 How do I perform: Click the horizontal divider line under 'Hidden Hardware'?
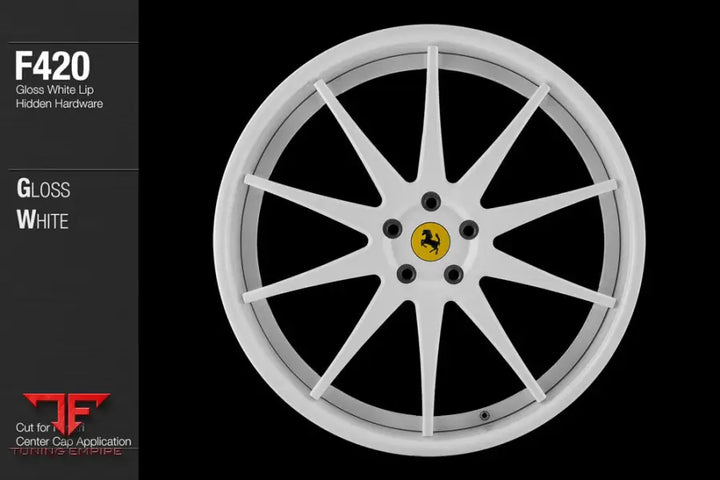point(69,169)
